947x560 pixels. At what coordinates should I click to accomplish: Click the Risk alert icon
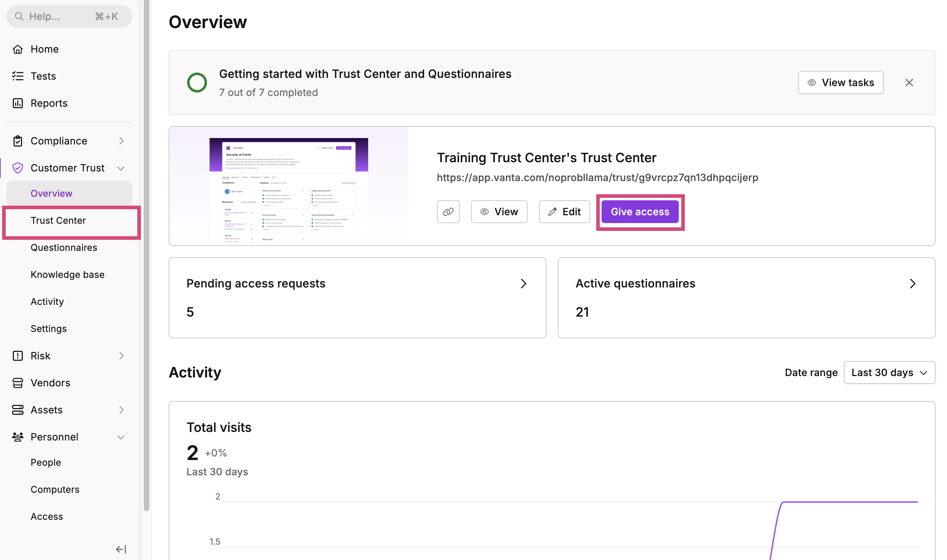click(18, 355)
